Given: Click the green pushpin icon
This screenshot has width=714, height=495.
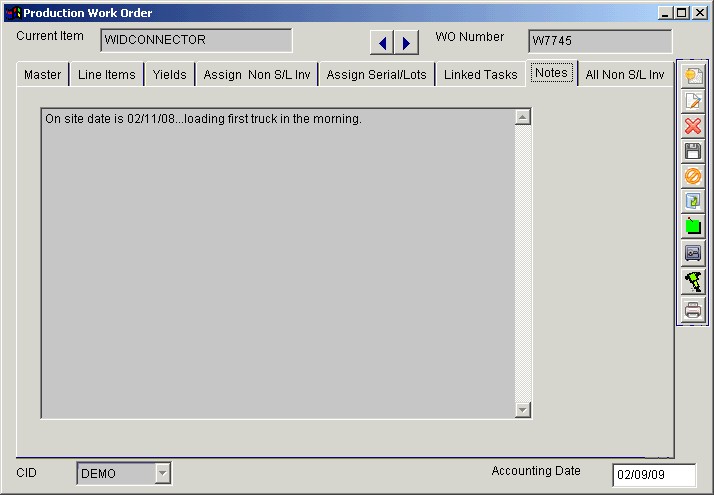Looking at the screenshot, I should point(693,282).
